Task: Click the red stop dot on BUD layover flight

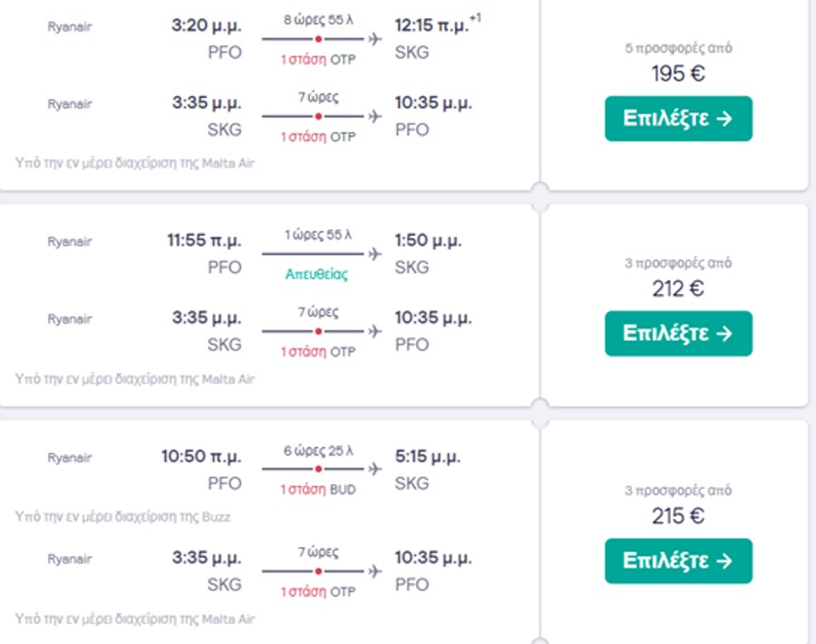Action: tap(318, 469)
